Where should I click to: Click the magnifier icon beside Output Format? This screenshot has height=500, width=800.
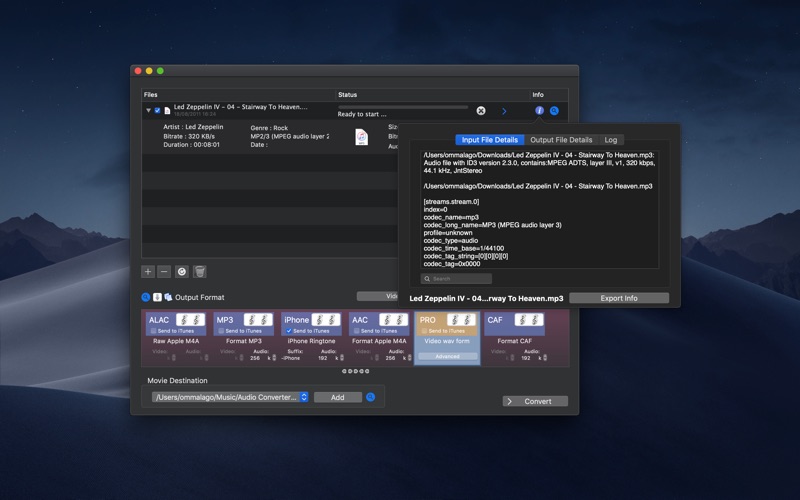pyautogui.click(x=145, y=297)
